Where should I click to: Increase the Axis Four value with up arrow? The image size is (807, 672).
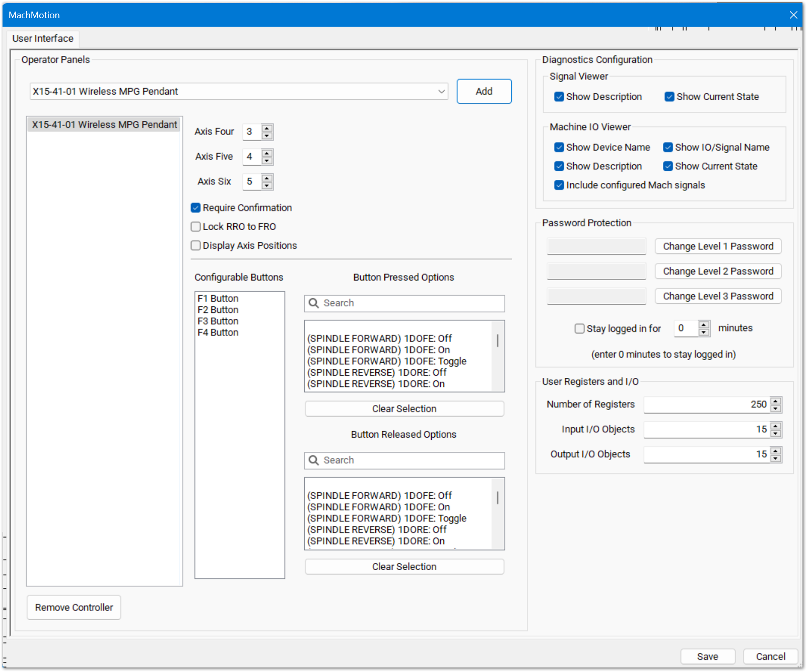click(267, 128)
